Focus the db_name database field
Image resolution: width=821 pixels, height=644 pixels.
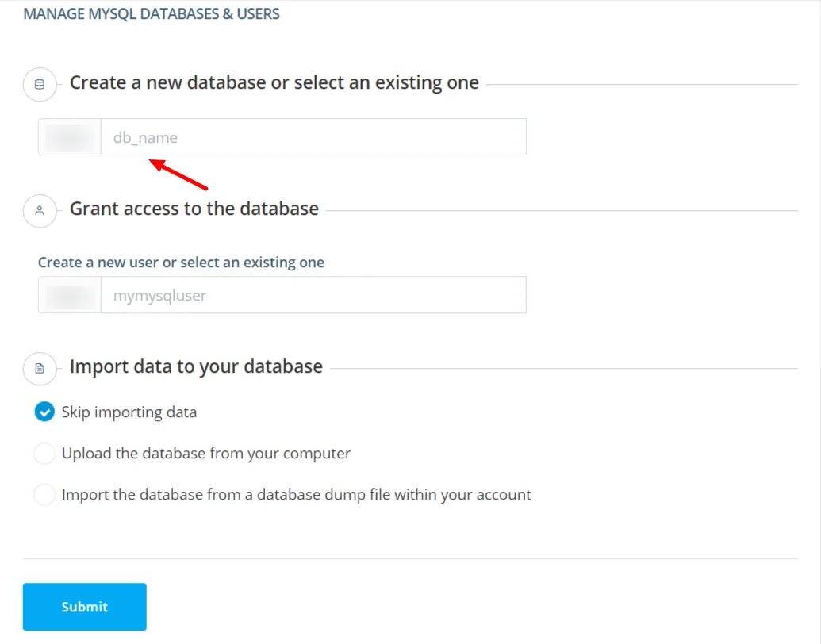click(x=313, y=137)
